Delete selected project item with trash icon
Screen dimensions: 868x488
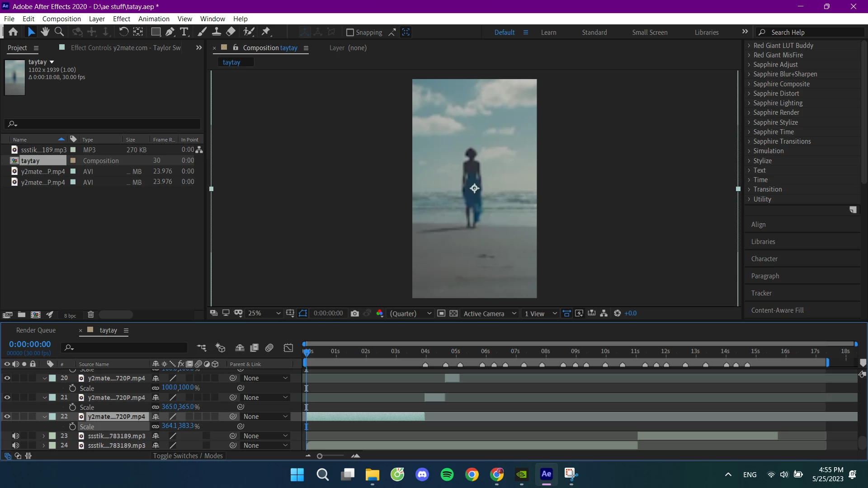[x=90, y=314]
